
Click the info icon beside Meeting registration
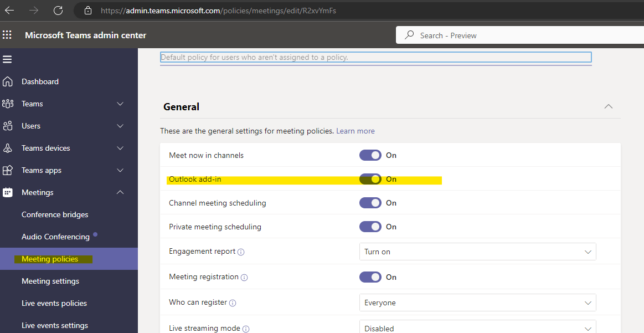[x=244, y=277]
